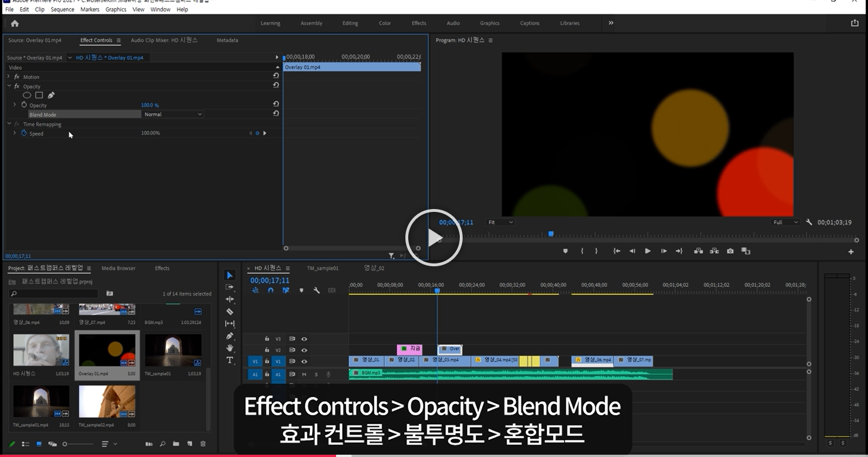Image resolution: width=868 pixels, height=457 pixels.
Task: Toggle lock on V2 track
Action: pos(267,350)
